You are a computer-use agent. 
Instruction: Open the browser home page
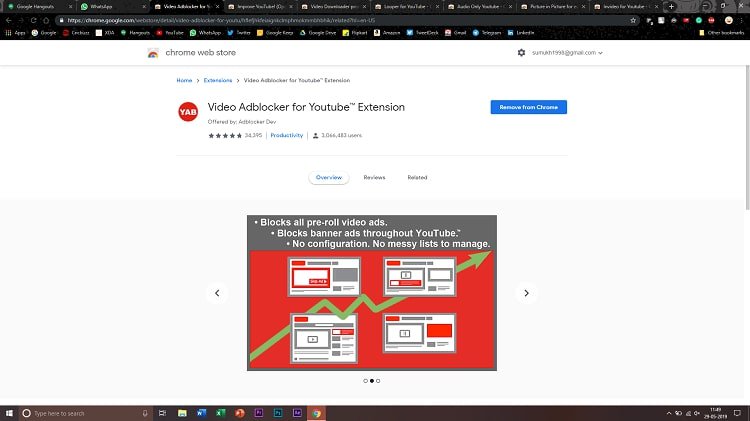(x=46, y=21)
